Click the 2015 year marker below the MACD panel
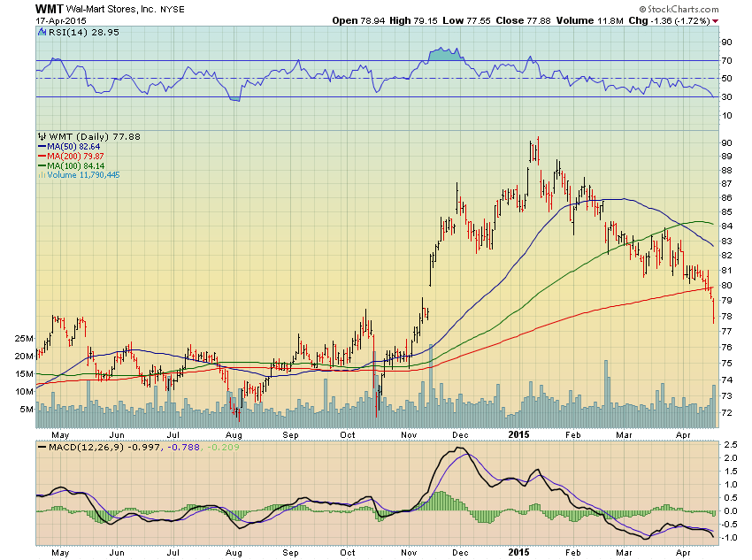This screenshot has height=560, width=752. coord(518,552)
